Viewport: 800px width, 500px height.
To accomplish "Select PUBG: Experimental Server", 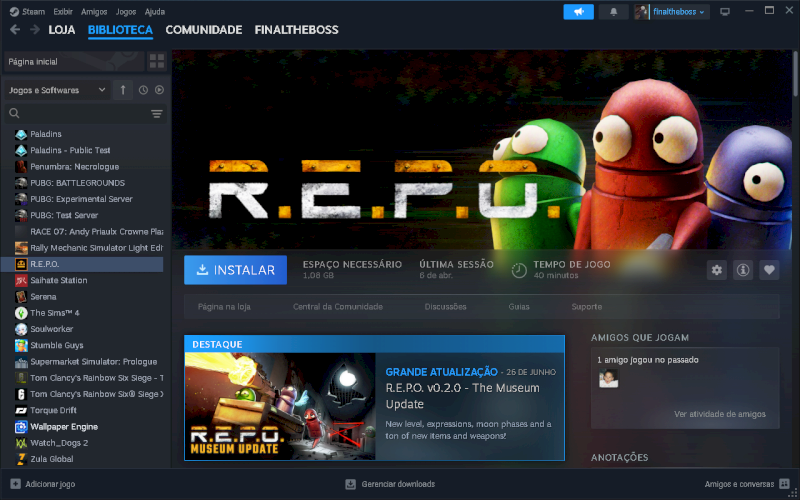I will pos(82,199).
